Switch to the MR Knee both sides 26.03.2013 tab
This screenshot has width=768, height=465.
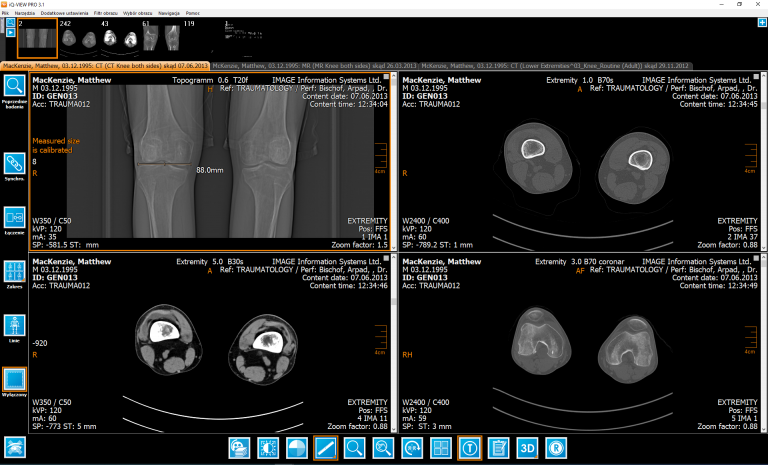pos(314,66)
